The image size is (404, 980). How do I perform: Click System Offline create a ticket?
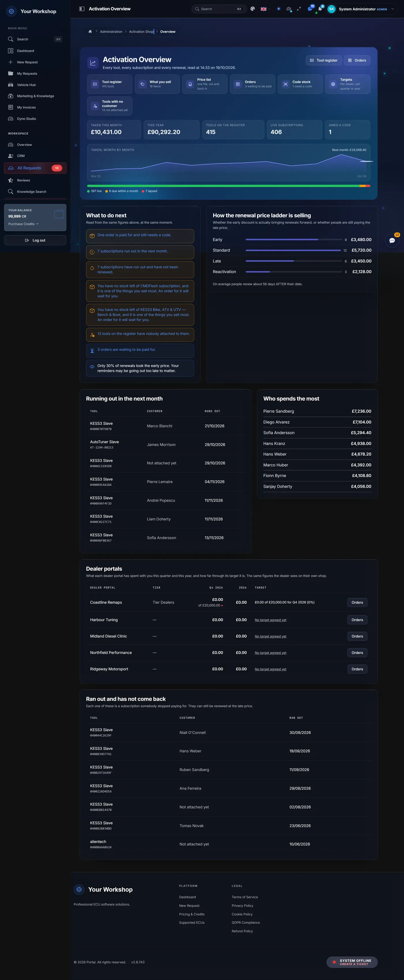pos(352,962)
